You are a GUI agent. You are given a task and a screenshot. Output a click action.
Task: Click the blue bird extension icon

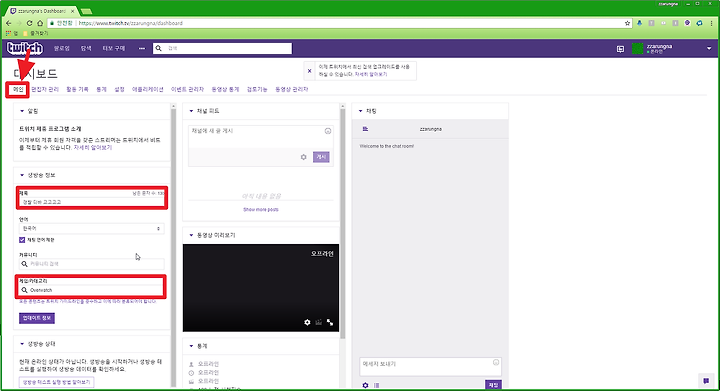(639, 23)
